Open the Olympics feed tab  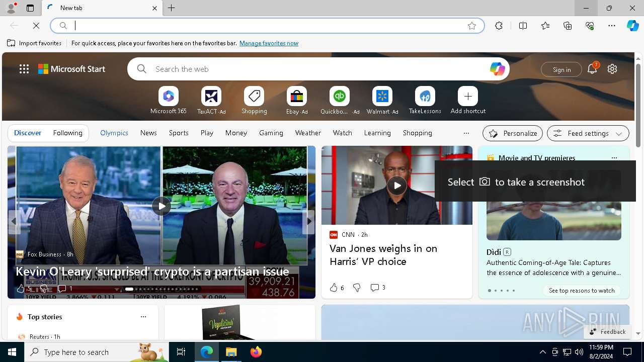point(114,133)
